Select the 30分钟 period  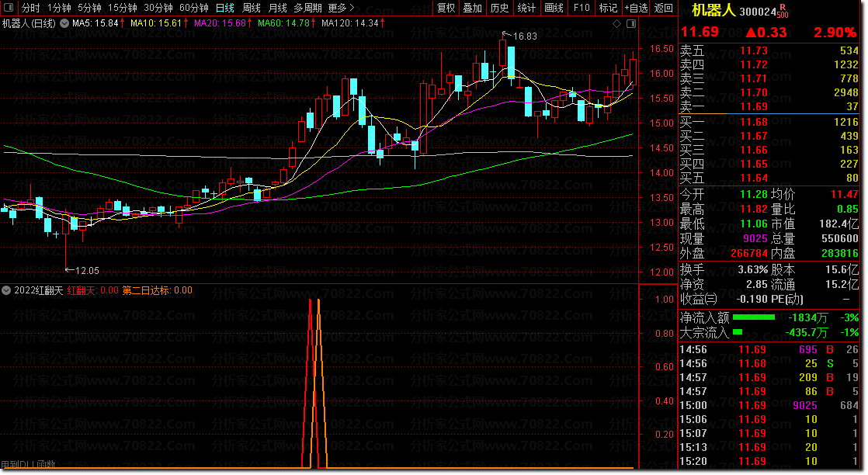tap(158, 8)
